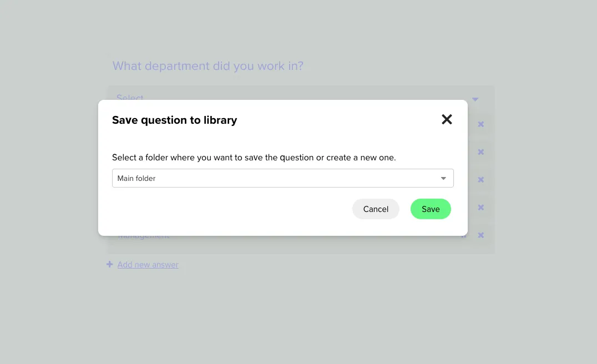Image resolution: width=597 pixels, height=364 pixels.
Task: Click the folder selection instruction text
Action: coord(254,157)
